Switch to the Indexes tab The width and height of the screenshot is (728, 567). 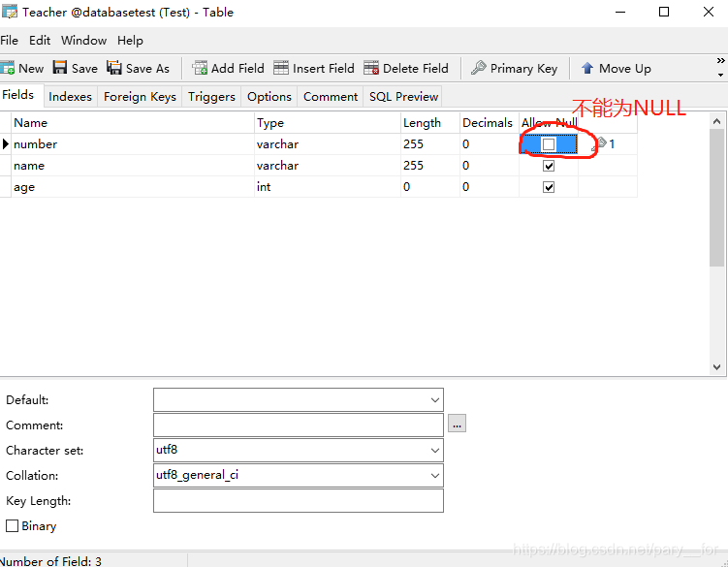click(x=70, y=96)
